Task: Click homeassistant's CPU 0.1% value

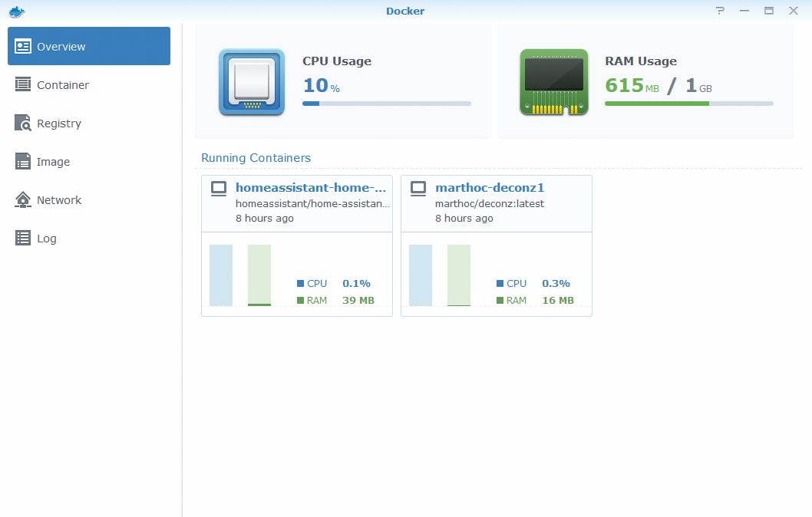Action: 356,284
